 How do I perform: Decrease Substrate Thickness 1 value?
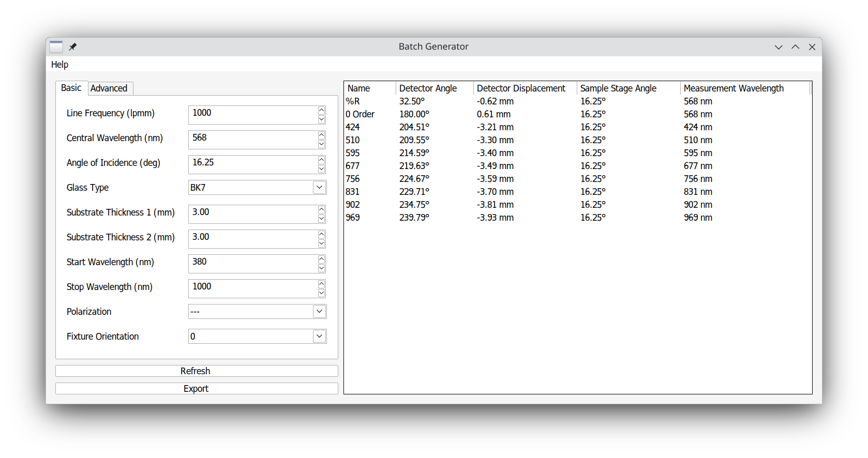(x=321, y=219)
